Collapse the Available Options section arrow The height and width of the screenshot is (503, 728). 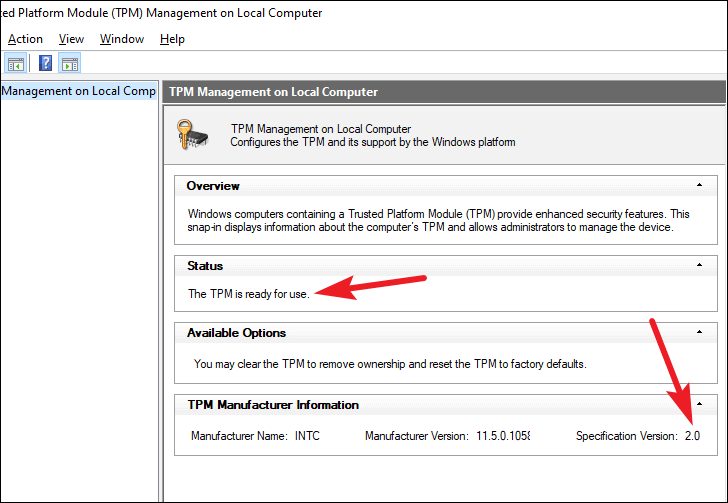tap(699, 332)
